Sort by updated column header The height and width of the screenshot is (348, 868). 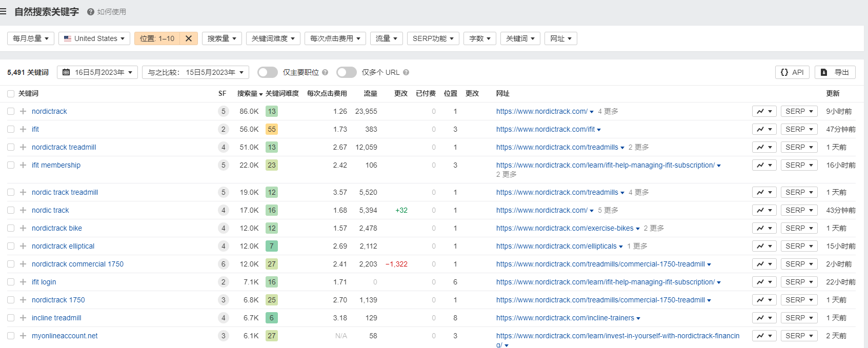pyautogui.click(x=833, y=93)
